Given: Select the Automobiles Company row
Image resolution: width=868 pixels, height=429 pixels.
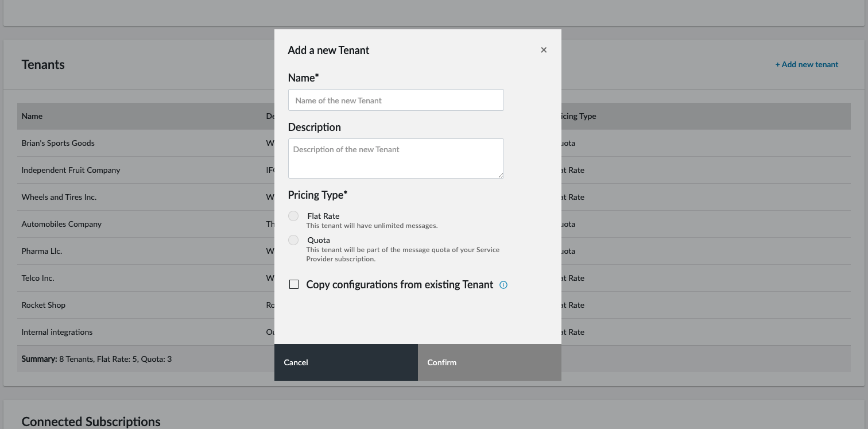Looking at the screenshot, I should point(433,224).
